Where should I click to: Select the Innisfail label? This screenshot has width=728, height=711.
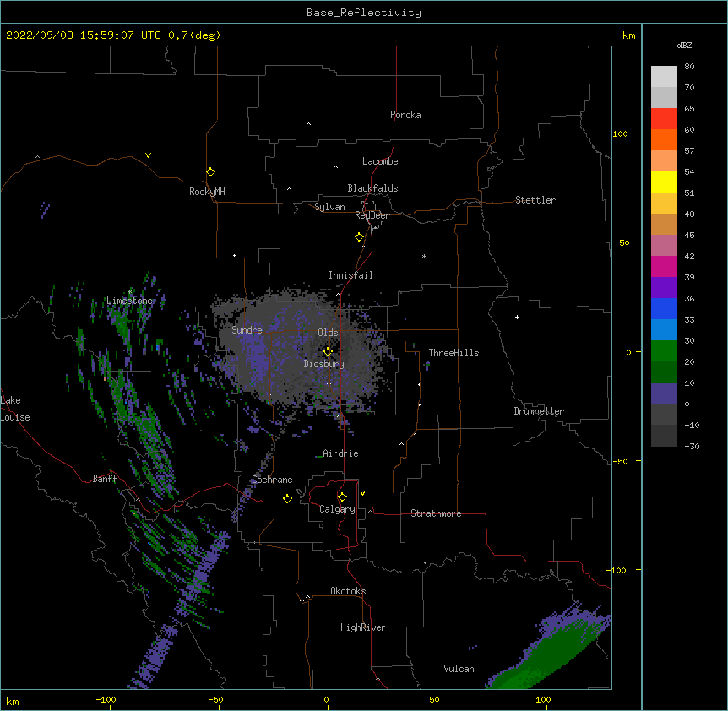click(350, 275)
